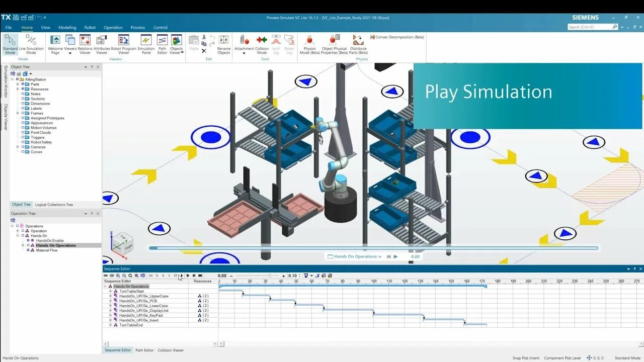Switch to Line Simulation Mode
Image resolution: width=644 pixels, height=362 pixels.
point(31,44)
